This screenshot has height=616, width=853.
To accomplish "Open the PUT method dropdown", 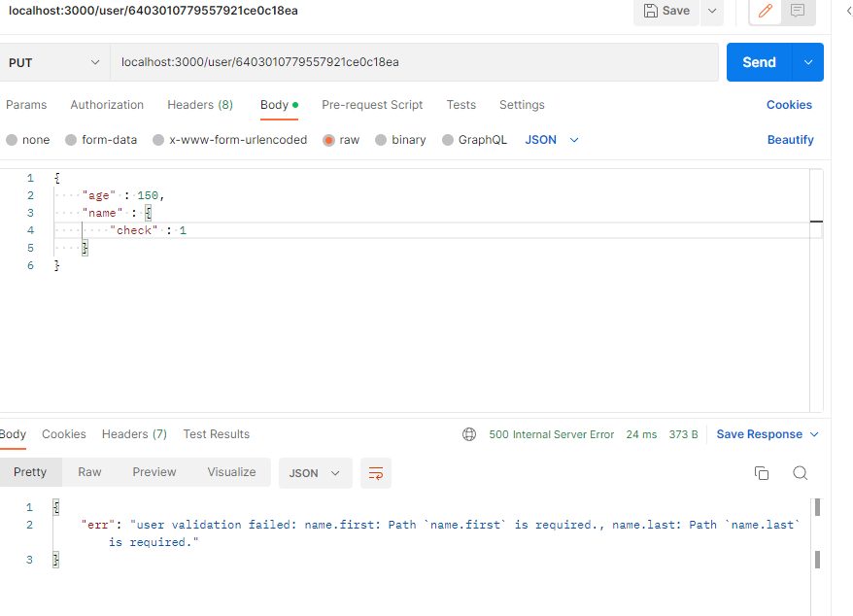I will click(54, 62).
